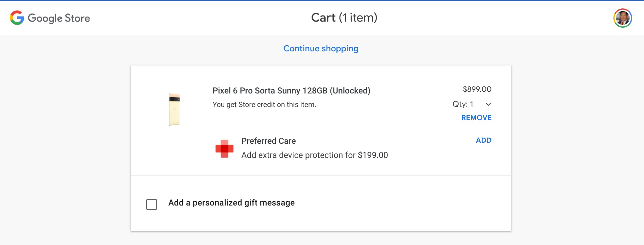Click the $199.00 protection price text
Viewport: 644px width, 245px height.
click(373, 155)
